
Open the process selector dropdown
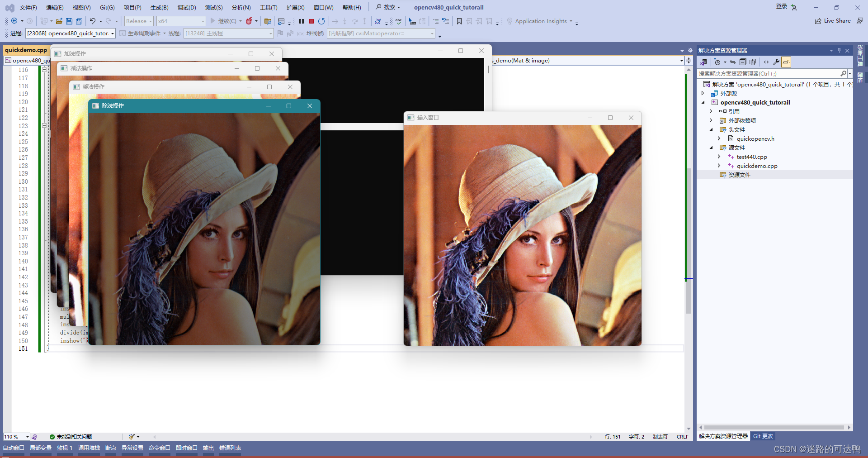(71, 33)
